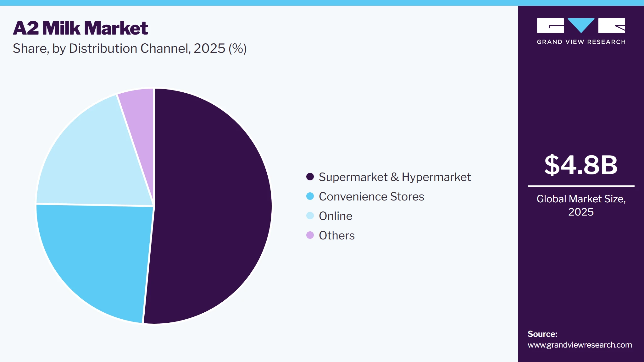Click the blue Convenience Stores legend dot
This screenshot has width=644, height=362.
point(310,196)
